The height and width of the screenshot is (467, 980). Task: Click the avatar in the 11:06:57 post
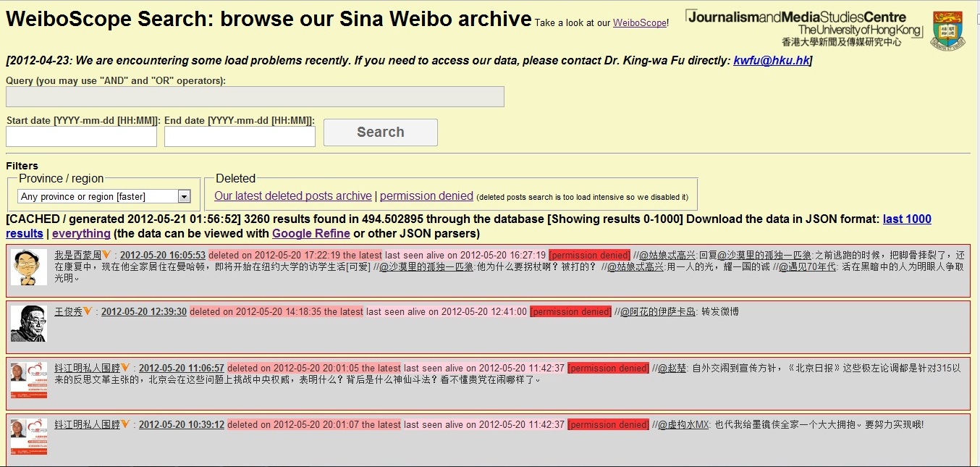point(29,380)
